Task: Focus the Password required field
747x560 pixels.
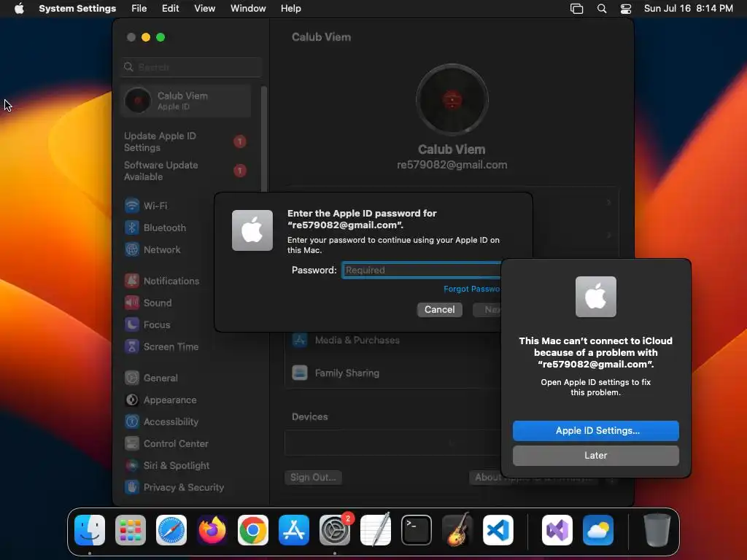Action: (422, 270)
